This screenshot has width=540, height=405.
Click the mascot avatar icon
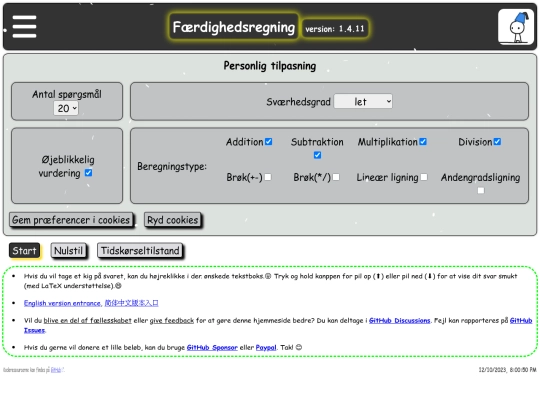tap(516, 27)
